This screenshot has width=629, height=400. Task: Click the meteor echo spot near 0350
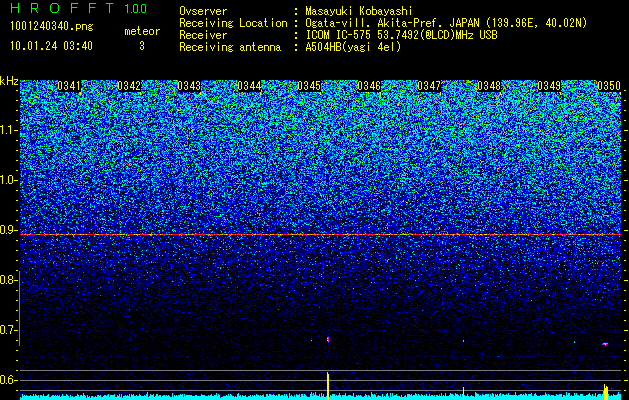605,344
